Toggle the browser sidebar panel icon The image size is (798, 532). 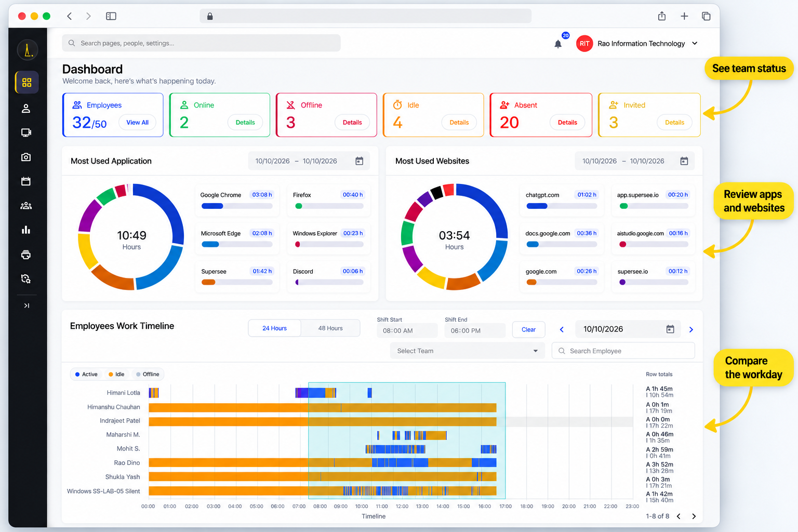[x=111, y=16]
